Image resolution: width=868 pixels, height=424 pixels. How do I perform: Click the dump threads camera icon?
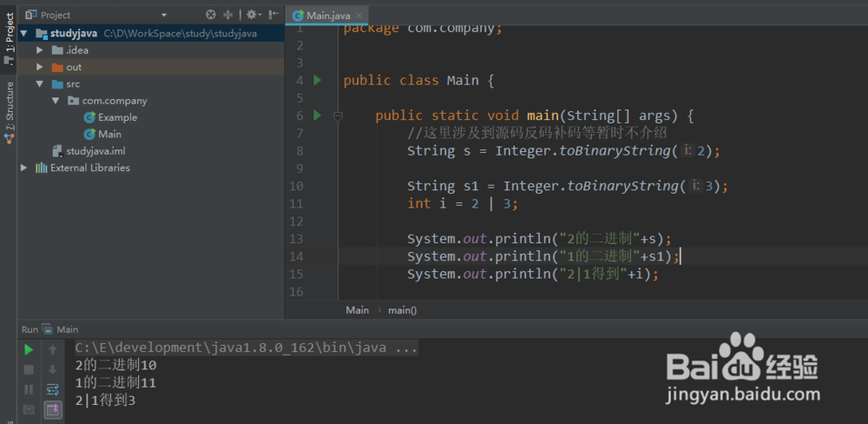pos(29,409)
